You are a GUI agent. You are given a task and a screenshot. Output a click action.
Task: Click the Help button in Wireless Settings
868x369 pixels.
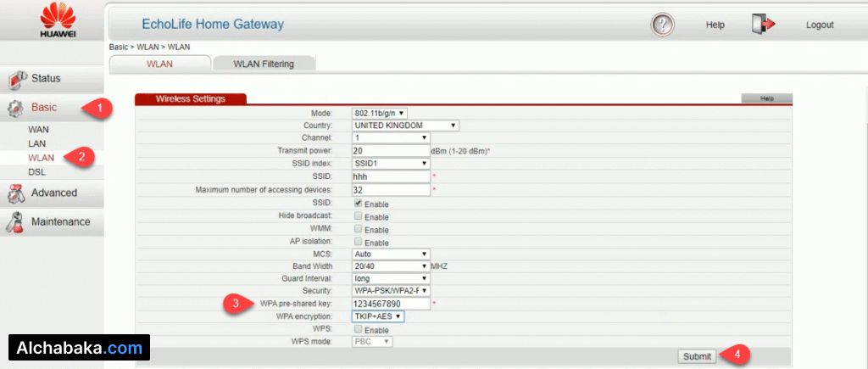click(x=766, y=98)
